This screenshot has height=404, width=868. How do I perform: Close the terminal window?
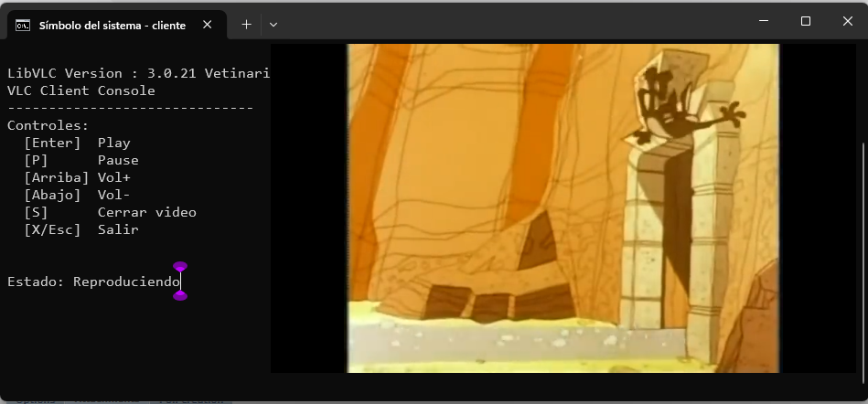click(x=847, y=21)
